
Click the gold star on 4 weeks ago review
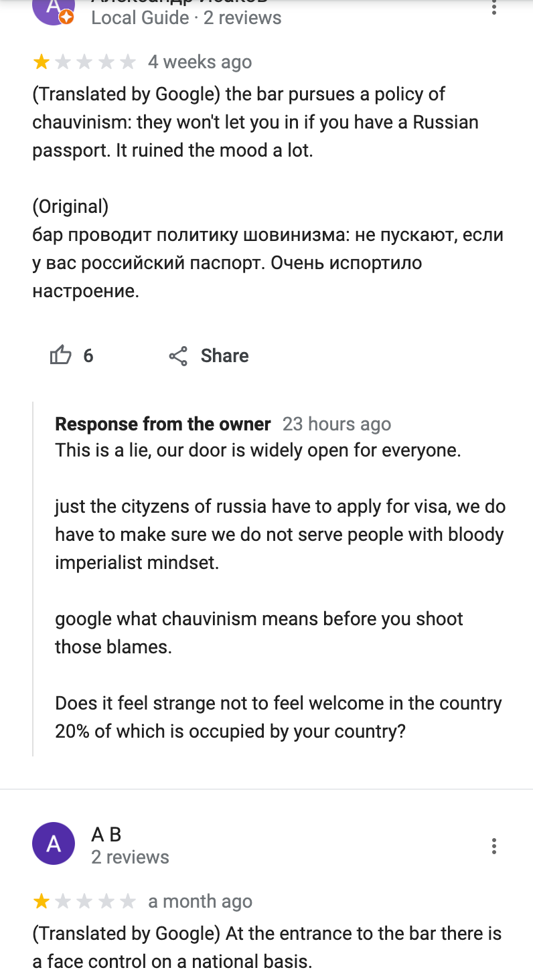42,62
